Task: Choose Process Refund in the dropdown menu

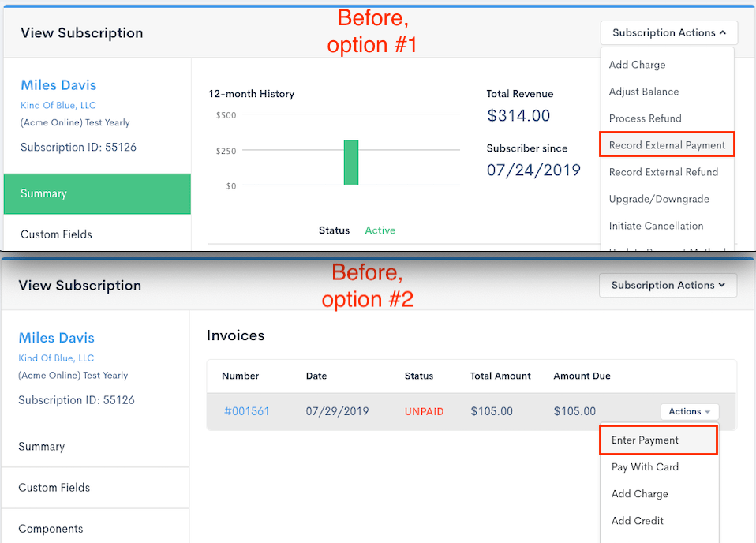Action: point(645,118)
